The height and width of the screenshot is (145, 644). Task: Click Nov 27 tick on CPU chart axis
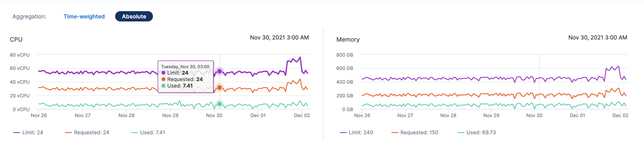[x=82, y=116]
